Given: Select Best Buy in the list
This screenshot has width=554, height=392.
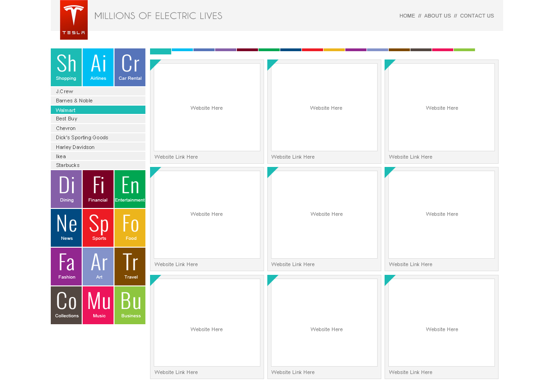Looking at the screenshot, I should pyautogui.click(x=98, y=119).
